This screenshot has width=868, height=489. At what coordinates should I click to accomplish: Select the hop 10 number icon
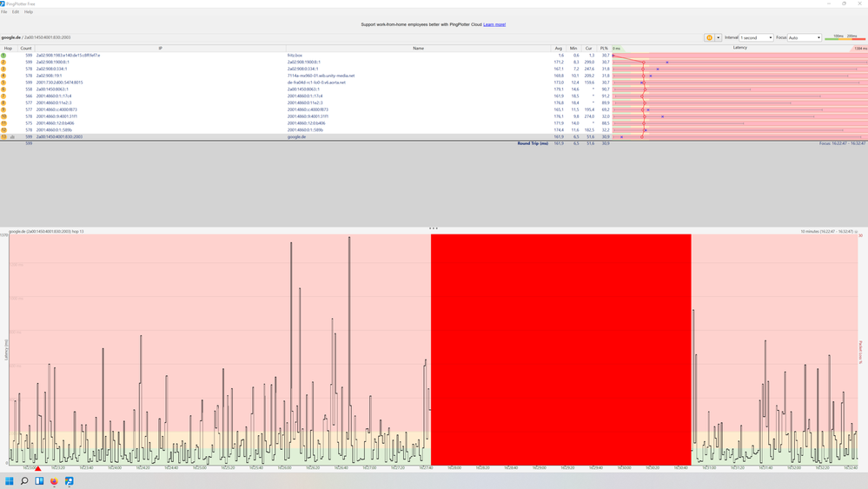click(x=3, y=116)
